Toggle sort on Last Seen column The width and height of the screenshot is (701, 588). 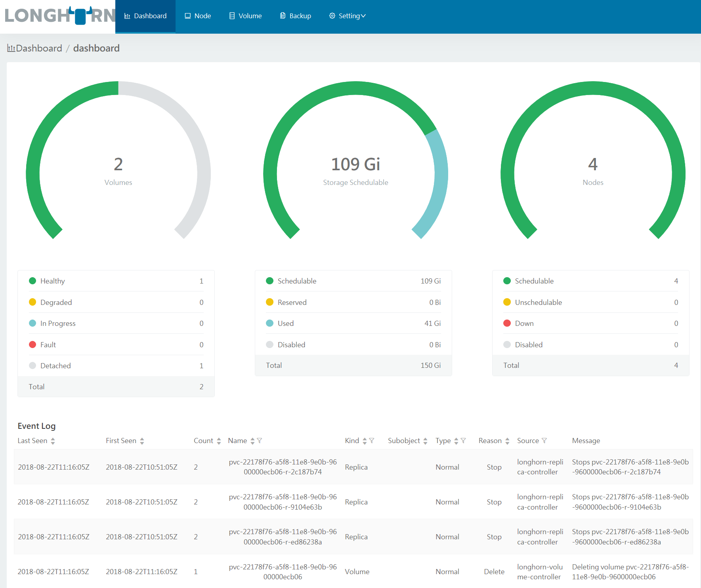pos(53,441)
